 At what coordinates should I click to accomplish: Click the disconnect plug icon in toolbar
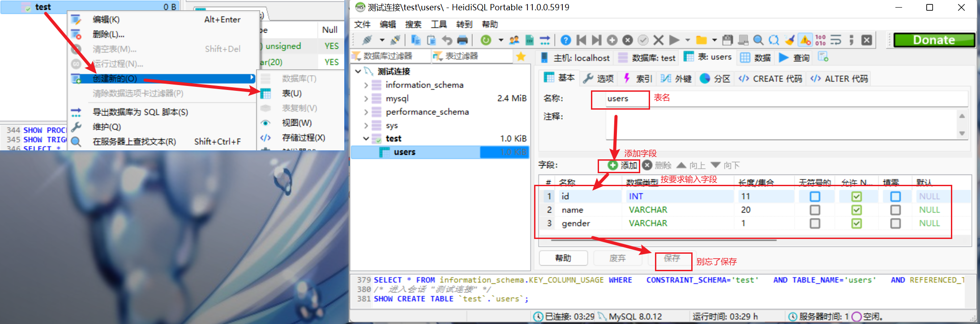coord(395,40)
